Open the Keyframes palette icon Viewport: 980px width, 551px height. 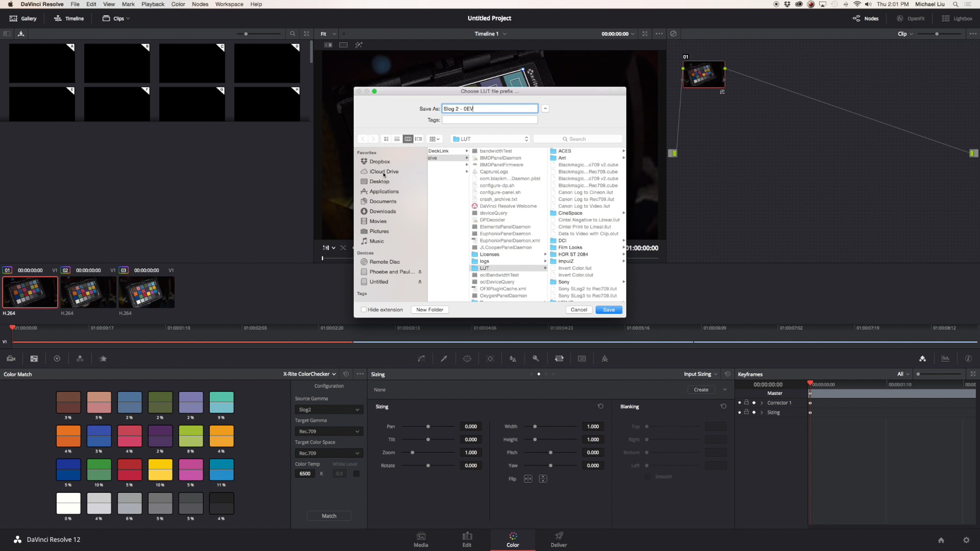click(922, 359)
